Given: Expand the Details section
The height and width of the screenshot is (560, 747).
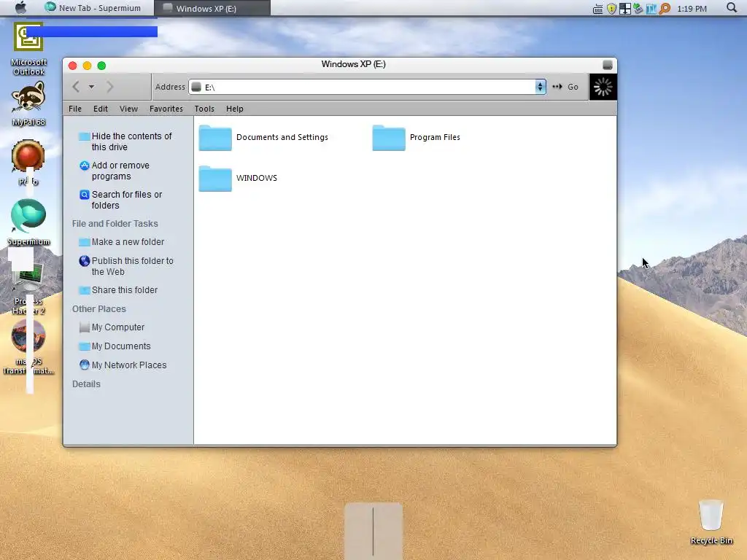Looking at the screenshot, I should click(x=86, y=384).
